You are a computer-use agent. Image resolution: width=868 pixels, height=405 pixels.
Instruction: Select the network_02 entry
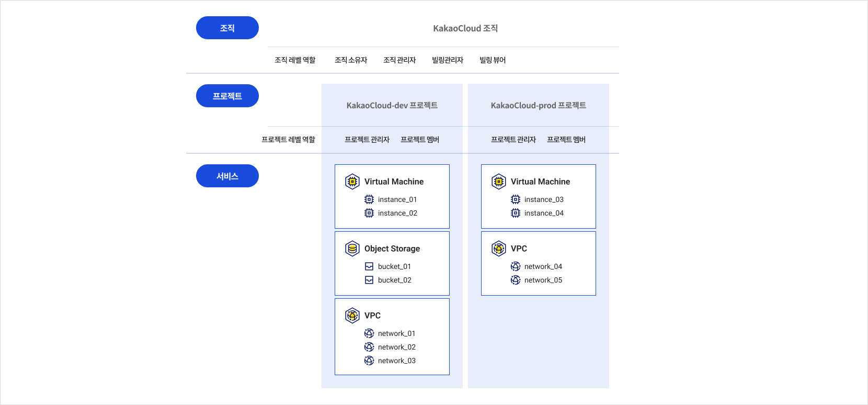tap(397, 347)
